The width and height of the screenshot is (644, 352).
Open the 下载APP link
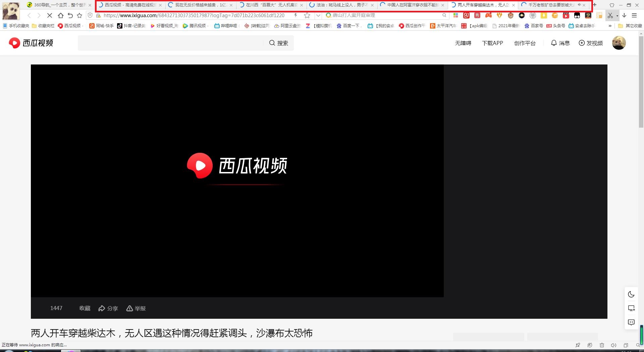pyautogui.click(x=492, y=43)
